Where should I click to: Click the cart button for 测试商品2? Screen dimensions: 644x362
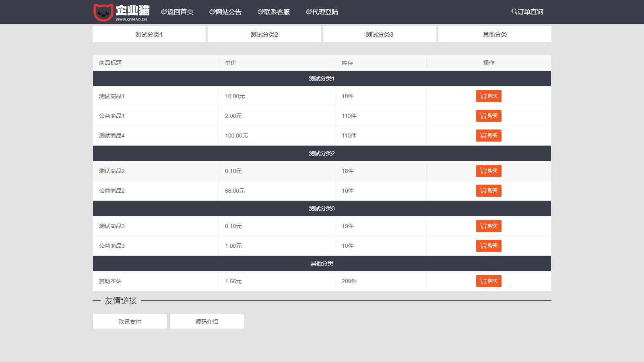(489, 171)
